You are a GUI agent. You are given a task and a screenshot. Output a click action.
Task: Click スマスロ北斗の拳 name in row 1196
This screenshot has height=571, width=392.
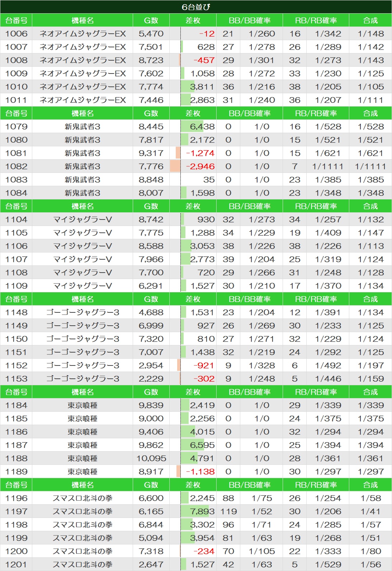tap(82, 498)
